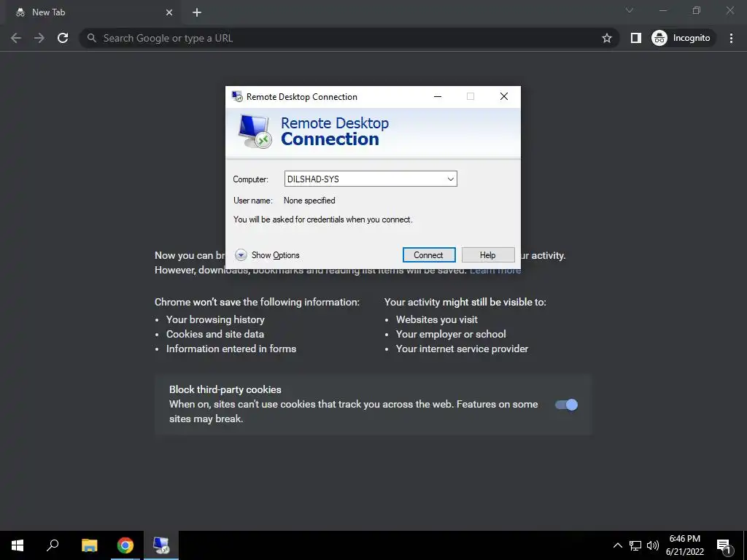The height and width of the screenshot is (560, 747).
Task: Open Chrome three-dot menu
Action: click(731, 38)
